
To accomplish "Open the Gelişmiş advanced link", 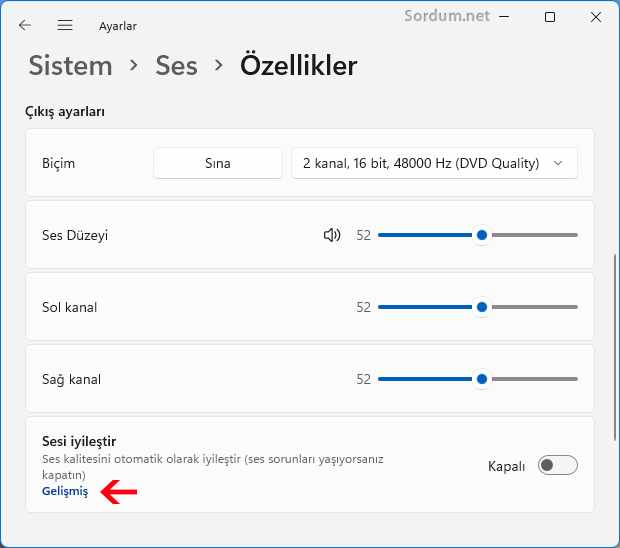I will (x=65, y=491).
